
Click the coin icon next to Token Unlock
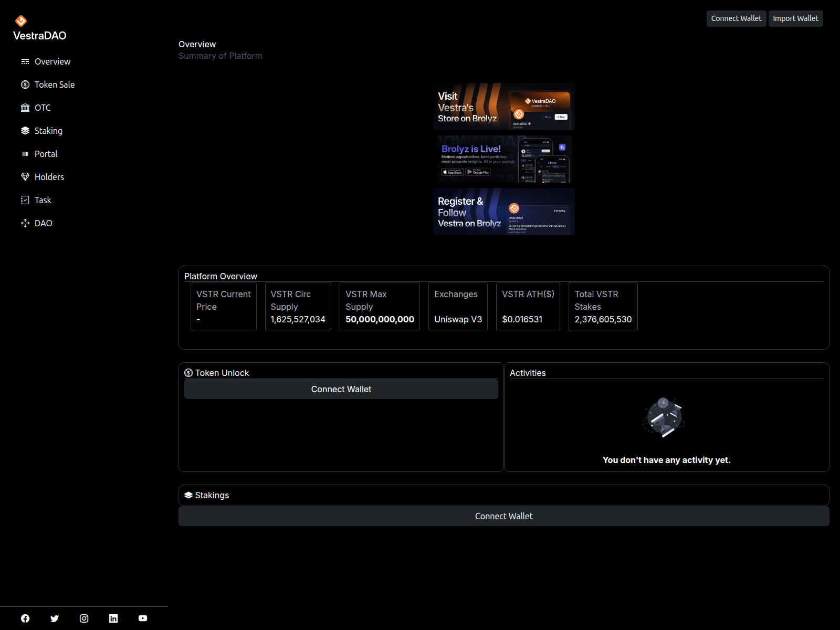point(188,373)
